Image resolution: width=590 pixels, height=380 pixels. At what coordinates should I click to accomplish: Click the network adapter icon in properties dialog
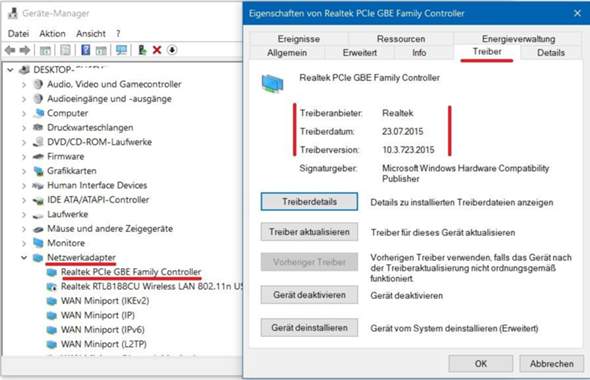272,84
